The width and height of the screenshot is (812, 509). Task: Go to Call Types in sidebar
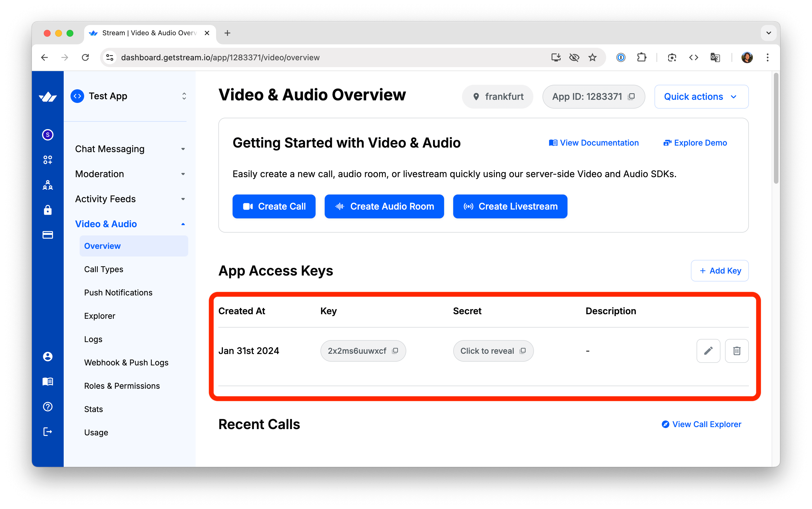point(104,269)
